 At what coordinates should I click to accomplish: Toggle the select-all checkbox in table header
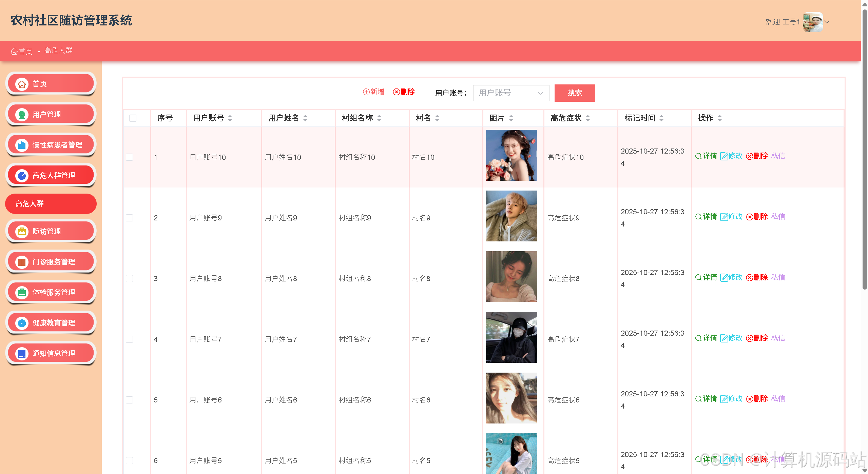[133, 118]
